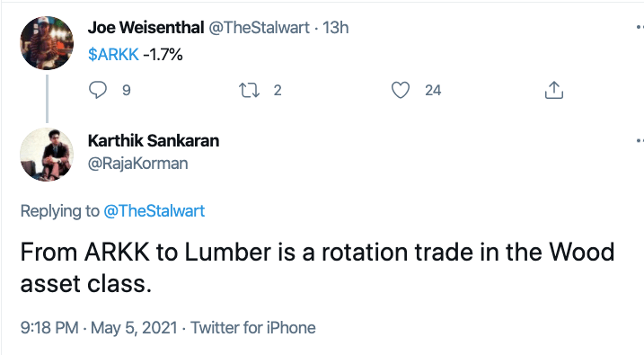Open Joe Weisenthal's profile picture

point(47,43)
